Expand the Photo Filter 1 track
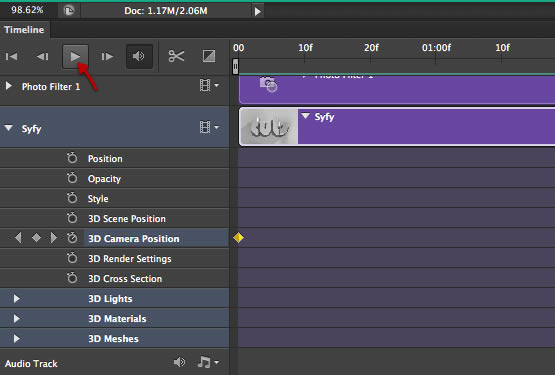The image size is (555, 375). tap(8, 86)
